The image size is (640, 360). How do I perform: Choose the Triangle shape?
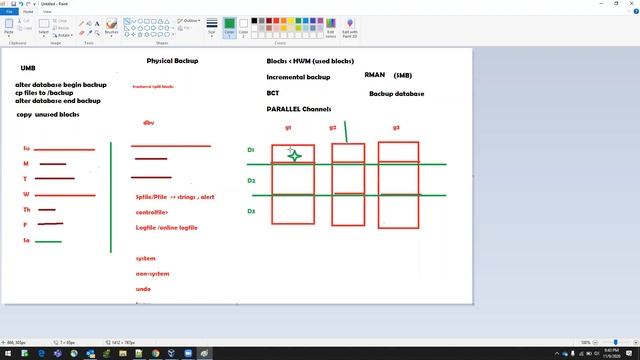point(167,21)
